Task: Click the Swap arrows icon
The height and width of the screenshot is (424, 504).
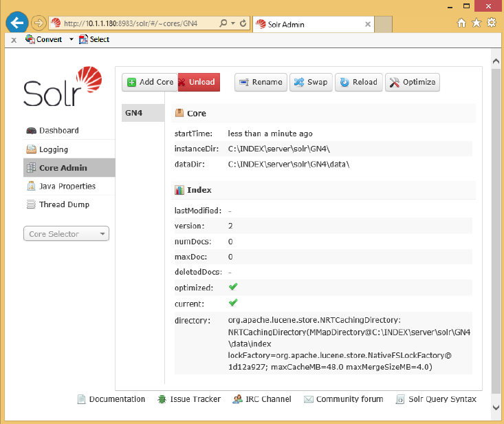Action: coord(299,83)
